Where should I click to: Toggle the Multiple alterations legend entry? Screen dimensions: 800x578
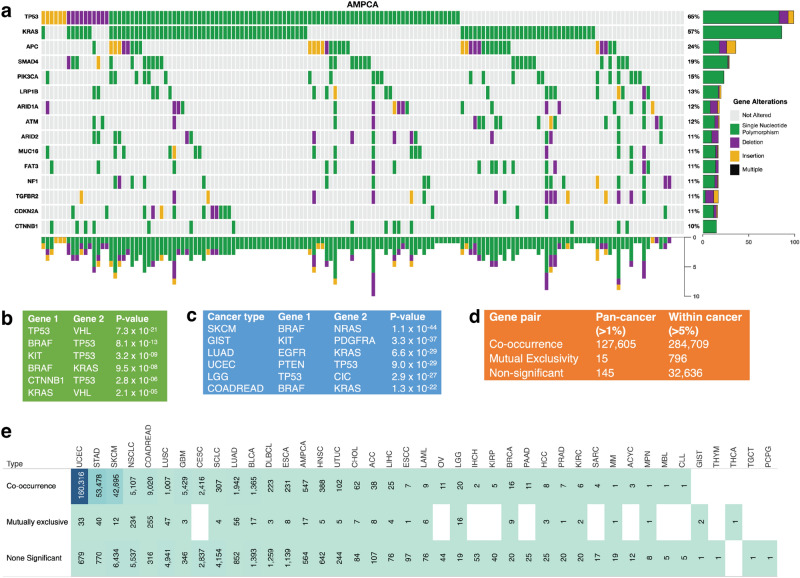[x=733, y=170]
